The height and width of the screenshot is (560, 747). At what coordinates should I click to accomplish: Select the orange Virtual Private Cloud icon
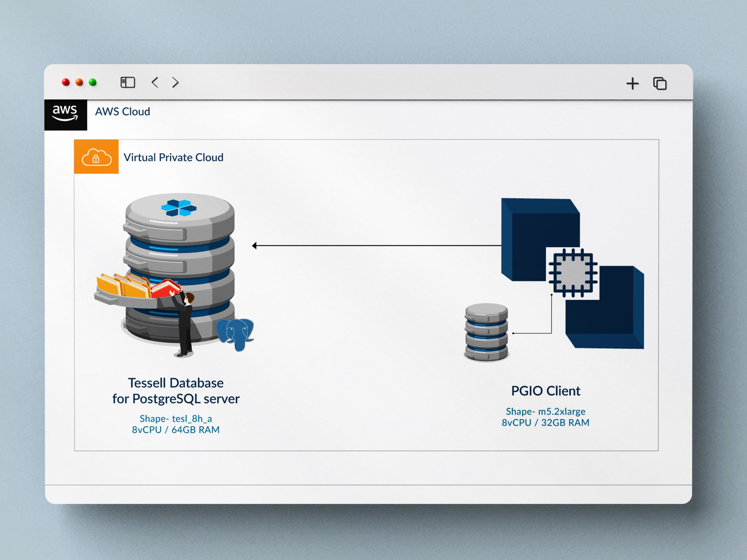point(96,157)
